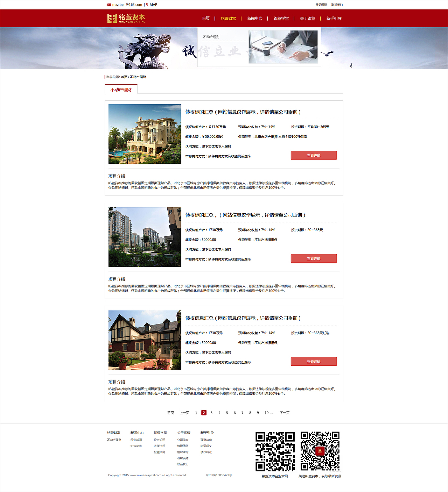
Task: Click footer link 债权转让
Action: (x=206, y=452)
